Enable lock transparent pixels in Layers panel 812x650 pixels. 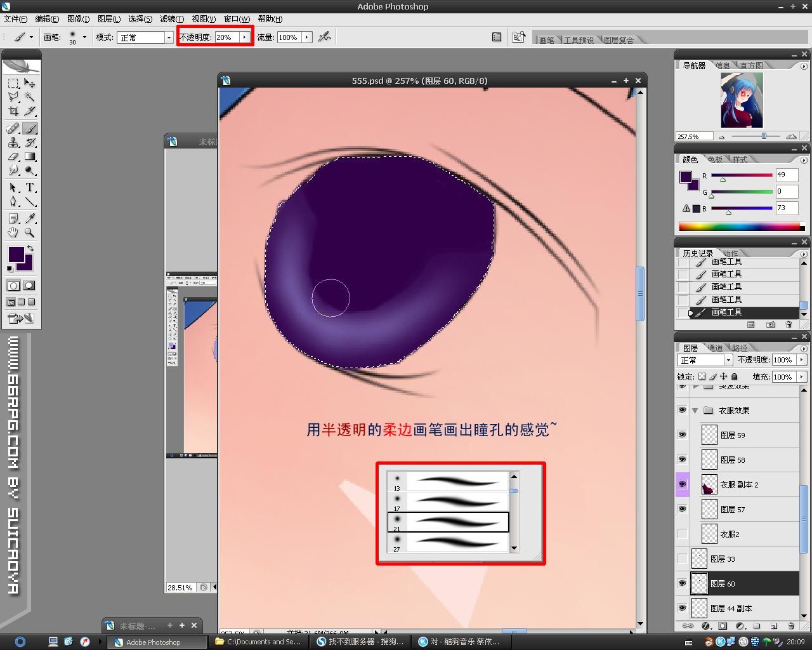click(702, 376)
